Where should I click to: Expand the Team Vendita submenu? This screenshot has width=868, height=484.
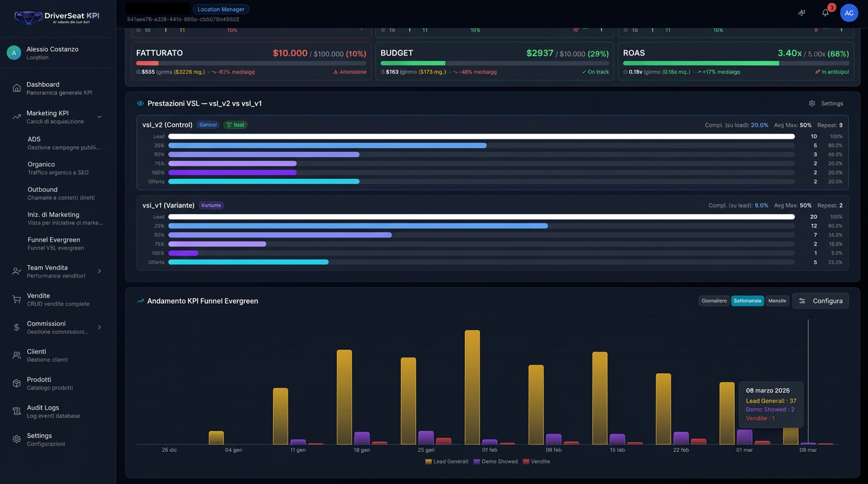99,271
